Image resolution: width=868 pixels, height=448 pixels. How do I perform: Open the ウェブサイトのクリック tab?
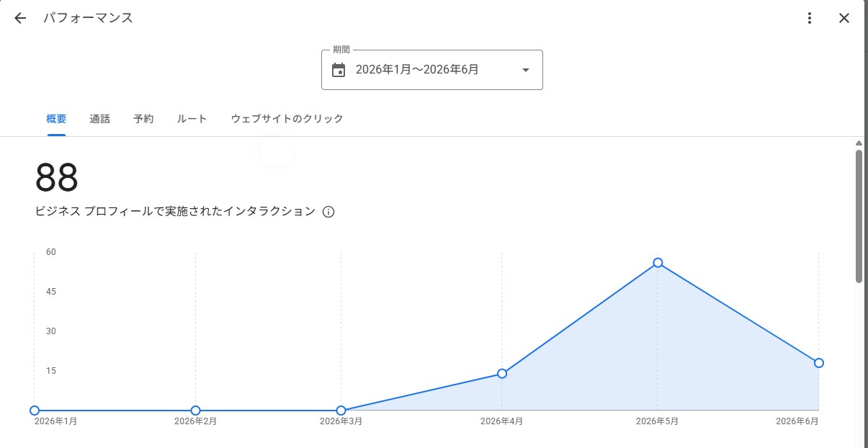287,119
